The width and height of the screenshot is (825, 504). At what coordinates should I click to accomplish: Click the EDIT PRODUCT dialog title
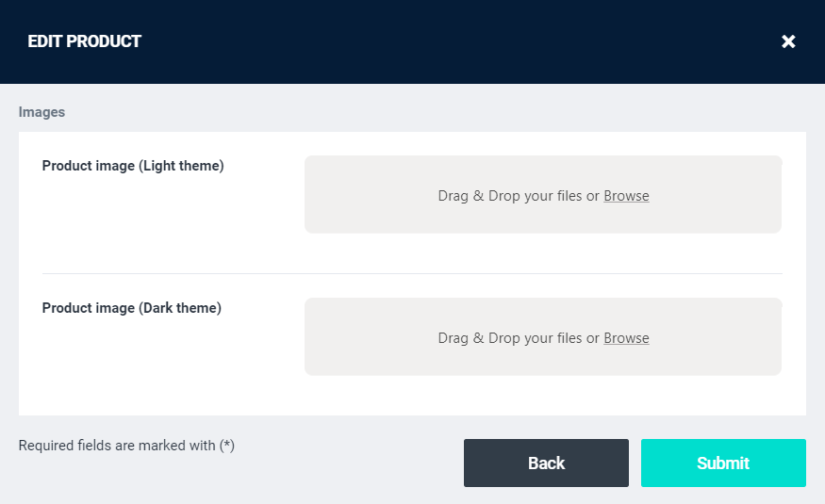click(85, 41)
